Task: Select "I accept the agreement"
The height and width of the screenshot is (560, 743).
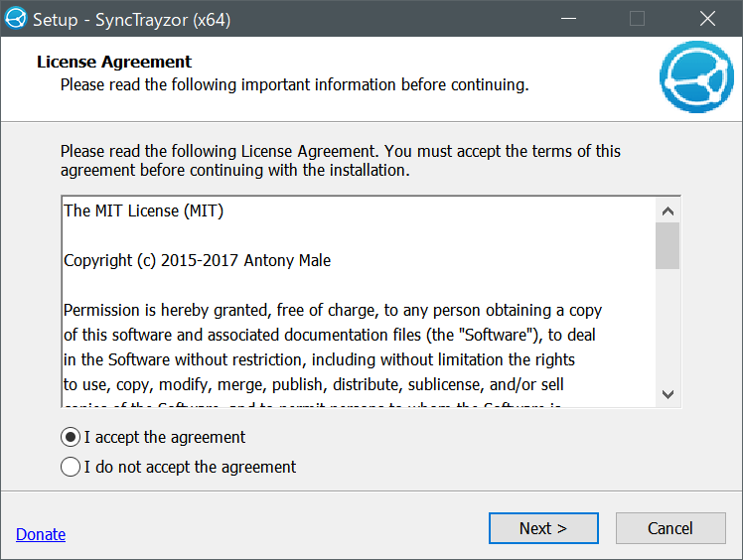Action: (71, 437)
